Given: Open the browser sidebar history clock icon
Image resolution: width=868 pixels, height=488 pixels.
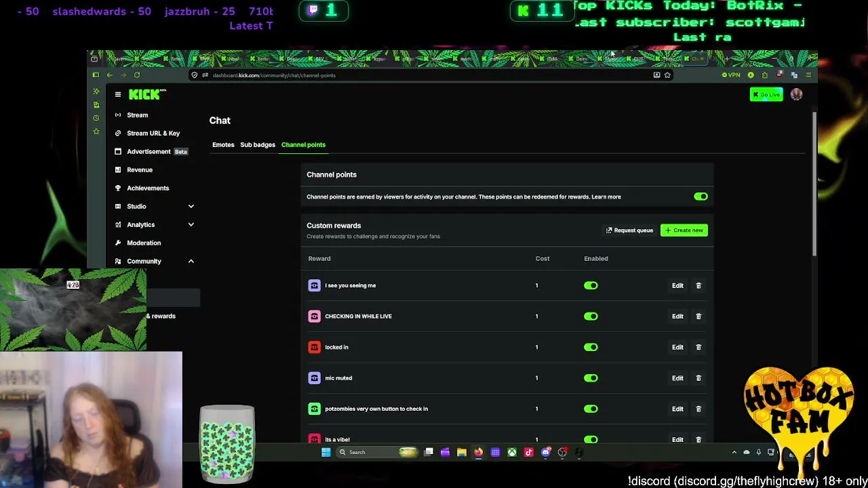Looking at the screenshot, I should pos(96,119).
